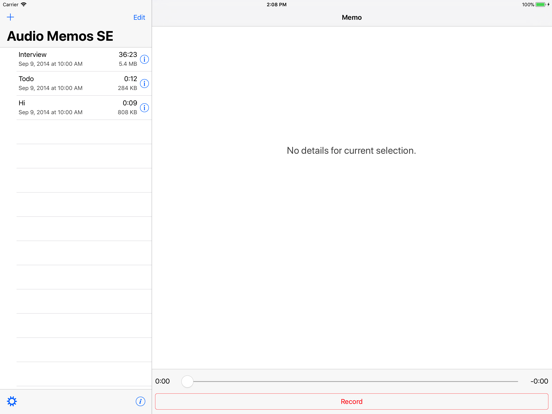
Task: Click the remaining time -0:00 label
Action: click(x=539, y=381)
